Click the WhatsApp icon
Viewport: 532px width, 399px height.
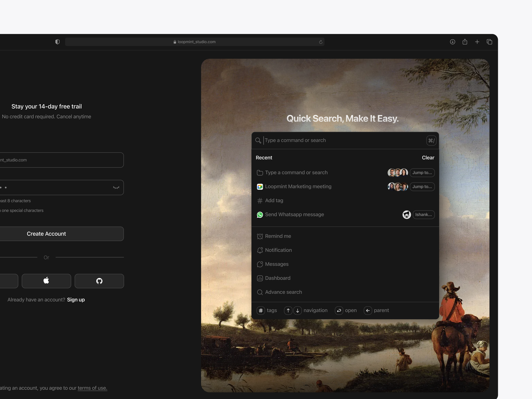pos(260,215)
